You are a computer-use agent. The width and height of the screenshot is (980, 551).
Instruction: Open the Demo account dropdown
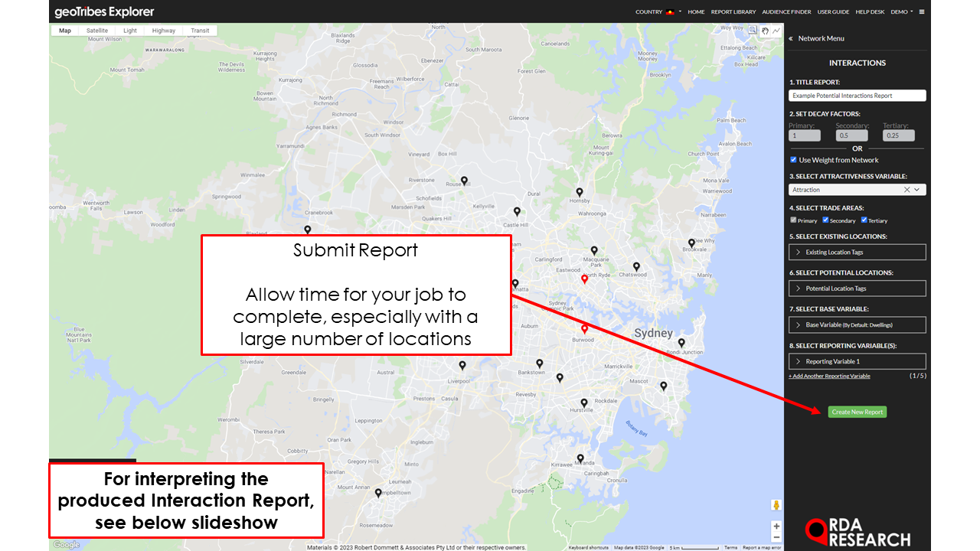(x=901, y=11)
